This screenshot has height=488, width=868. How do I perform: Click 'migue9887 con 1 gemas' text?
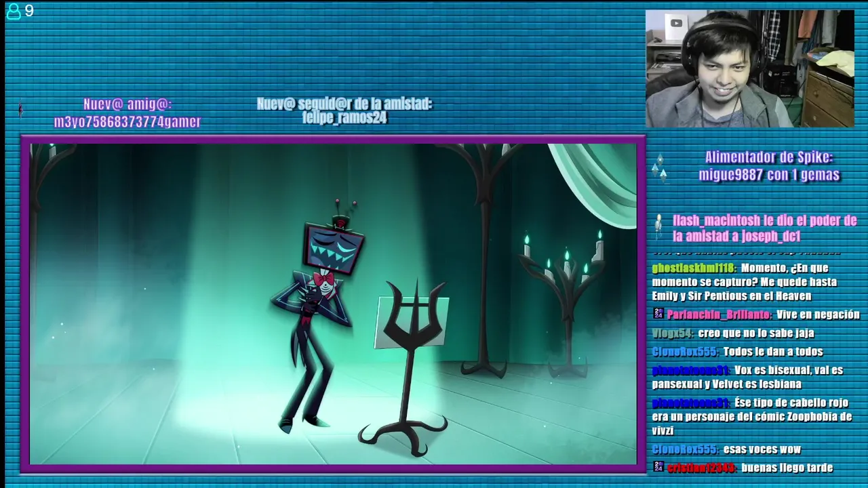point(769,175)
